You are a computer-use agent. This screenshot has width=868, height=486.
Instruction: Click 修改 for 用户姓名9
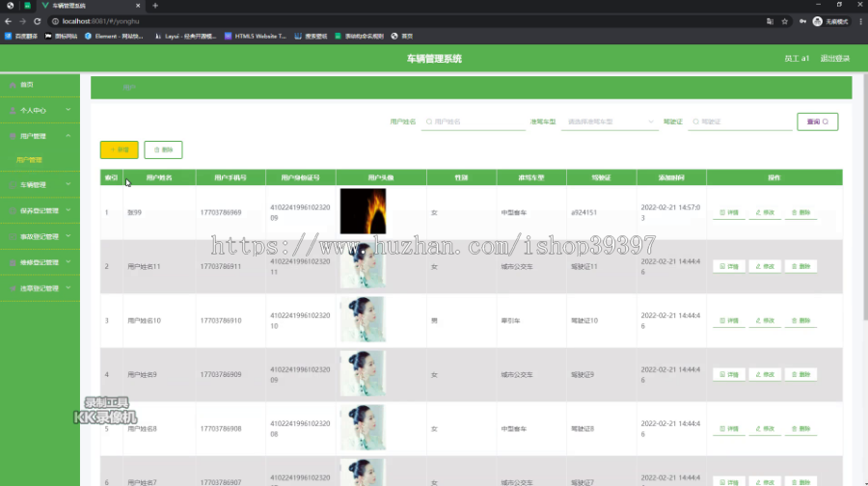[765, 375]
